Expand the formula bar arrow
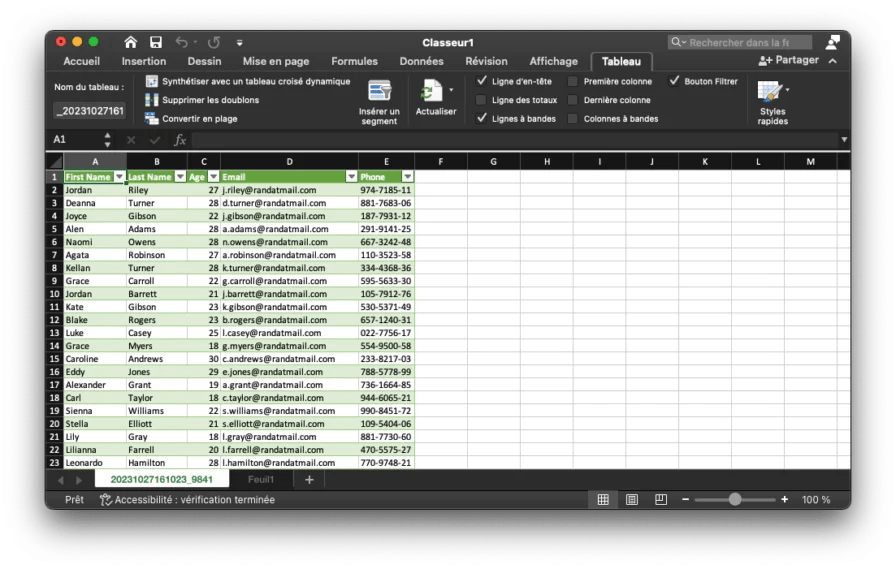 844,139
